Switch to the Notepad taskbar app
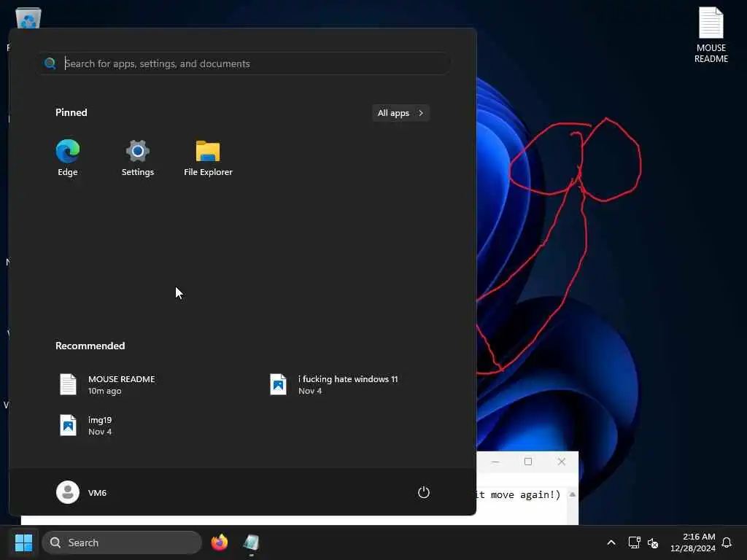The height and width of the screenshot is (560, 747). point(251,542)
